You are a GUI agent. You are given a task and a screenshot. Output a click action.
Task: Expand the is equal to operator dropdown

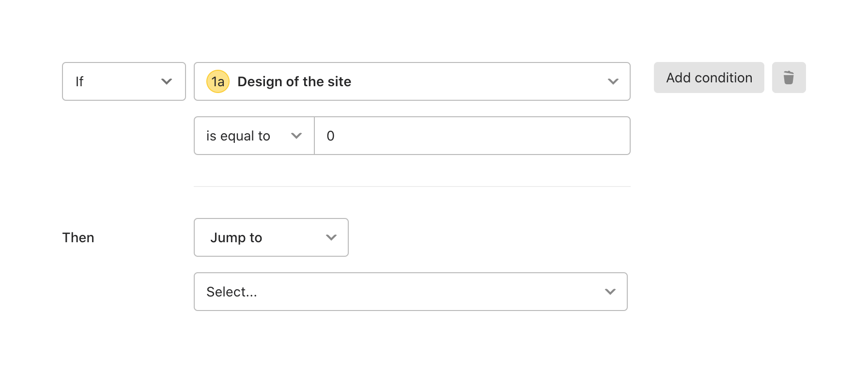tap(254, 136)
